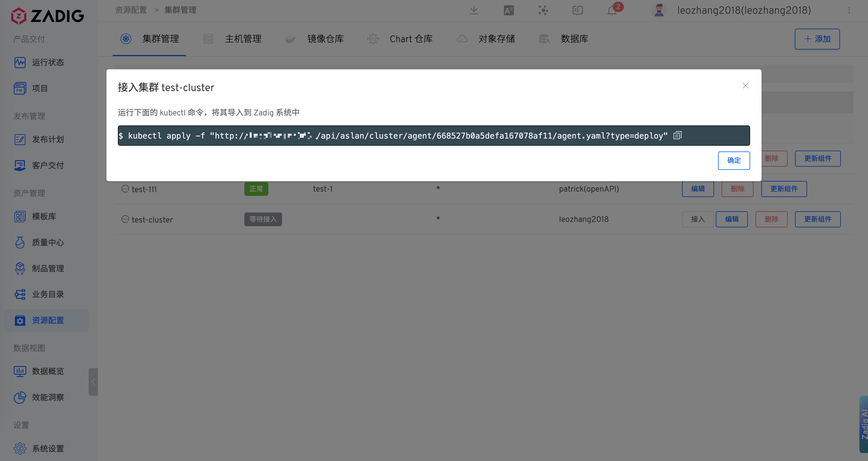Click 更新组件 for test-111
The image size is (868, 461).
[784, 189]
